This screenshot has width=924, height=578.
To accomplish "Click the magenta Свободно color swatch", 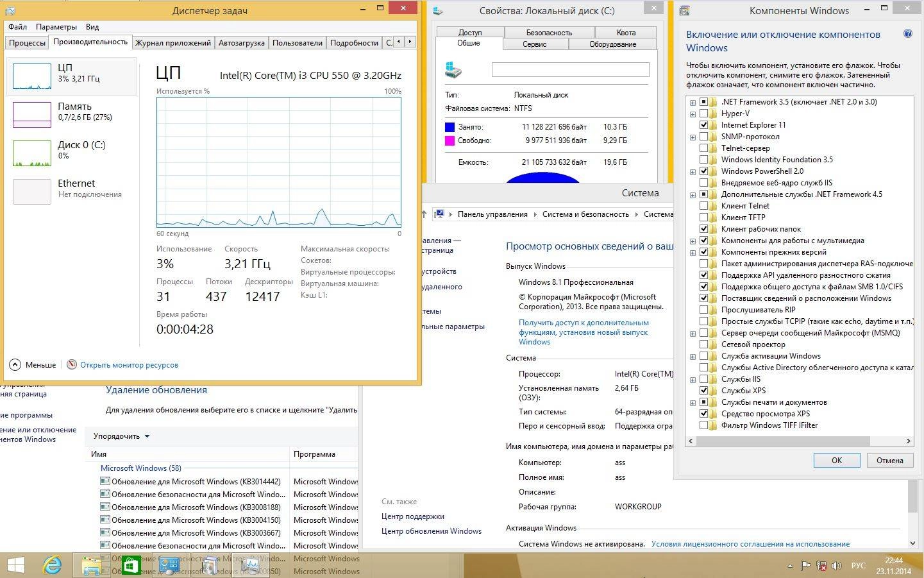I will coord(449,140).
